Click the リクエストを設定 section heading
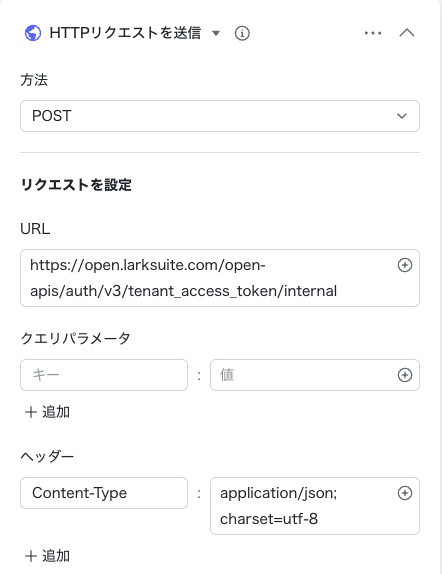This screenshot has height=574, width=442. [76, 184]
